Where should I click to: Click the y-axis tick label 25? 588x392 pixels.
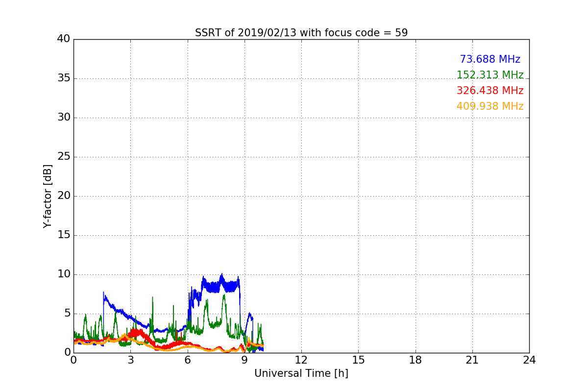pos(64,157)
